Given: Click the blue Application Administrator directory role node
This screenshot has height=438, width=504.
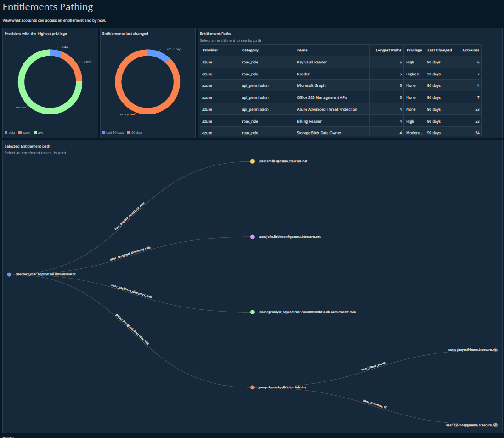Looking at the screenshot, I should point(9,274).
